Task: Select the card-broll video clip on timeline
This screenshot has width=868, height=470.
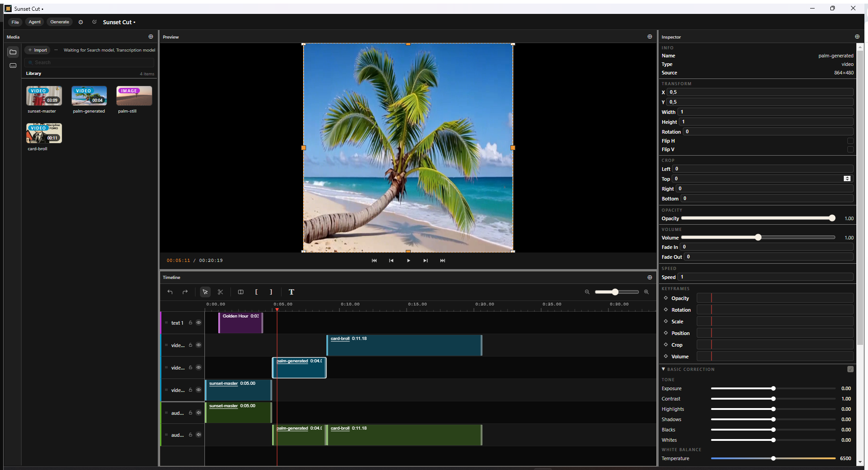Action: pos(404,345)
